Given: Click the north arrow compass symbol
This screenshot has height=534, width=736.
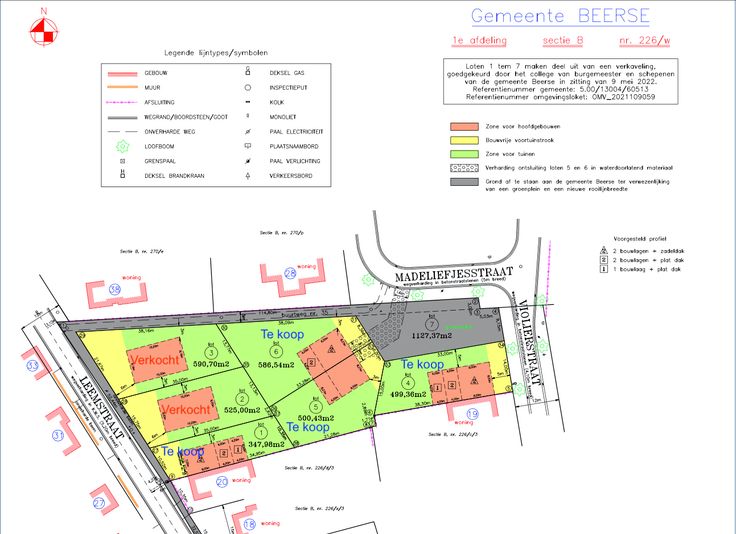Looking at the screenshot, I should pyautogui.click(x=42, y=29).
